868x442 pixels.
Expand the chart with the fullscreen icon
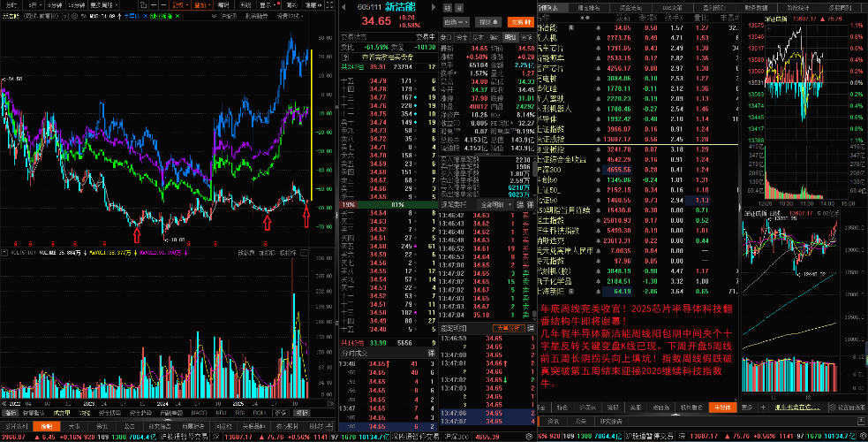[x=330, y=5]
